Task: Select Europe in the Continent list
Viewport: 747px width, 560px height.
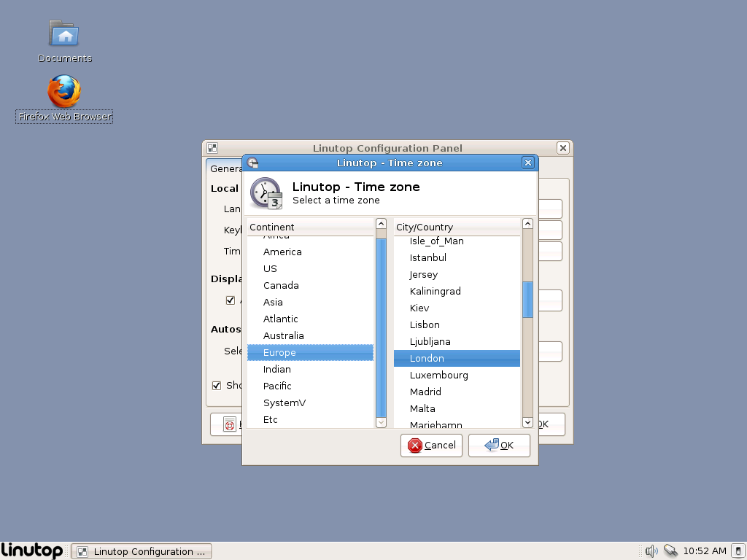Action: [x=310, y=352]
